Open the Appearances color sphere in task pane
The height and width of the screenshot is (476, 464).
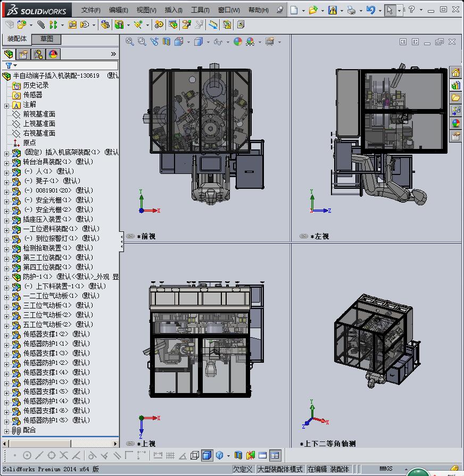tap(455, 123)
